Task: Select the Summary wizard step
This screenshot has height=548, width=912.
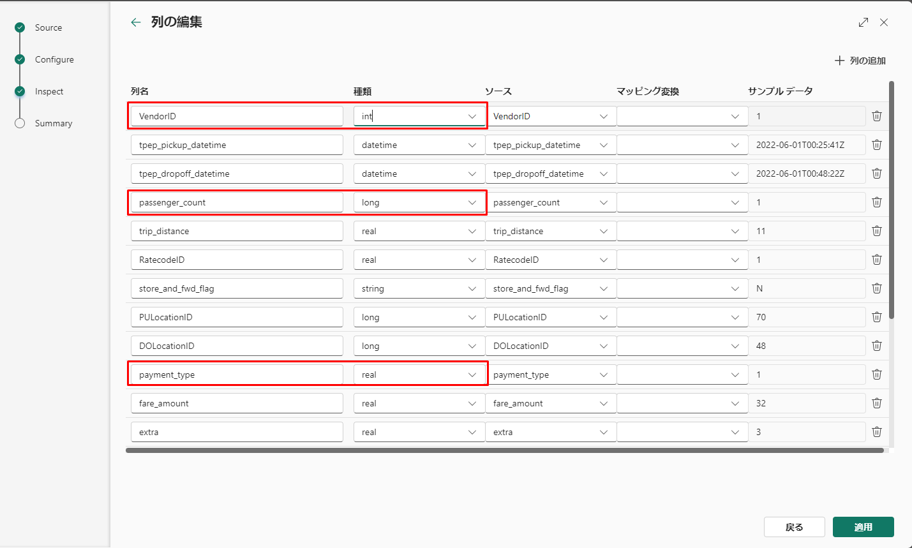Action: [x=53, y=123]
